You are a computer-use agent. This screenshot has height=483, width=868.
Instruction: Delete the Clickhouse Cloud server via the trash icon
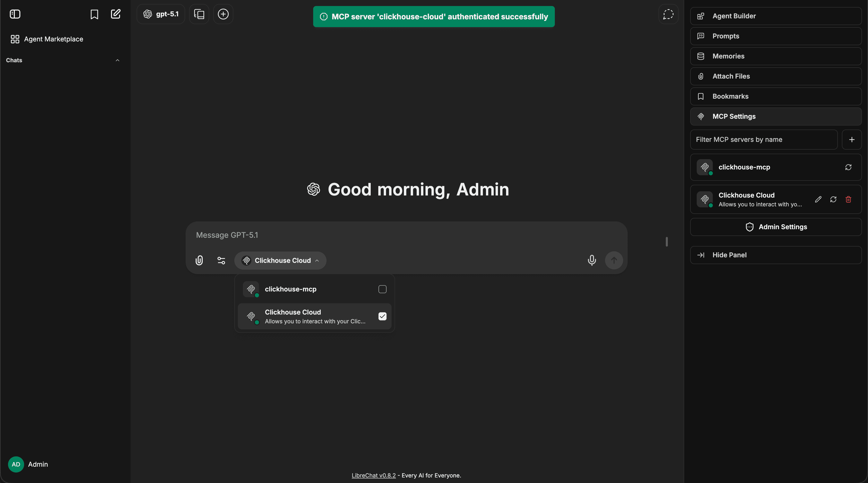coord(848,199)
